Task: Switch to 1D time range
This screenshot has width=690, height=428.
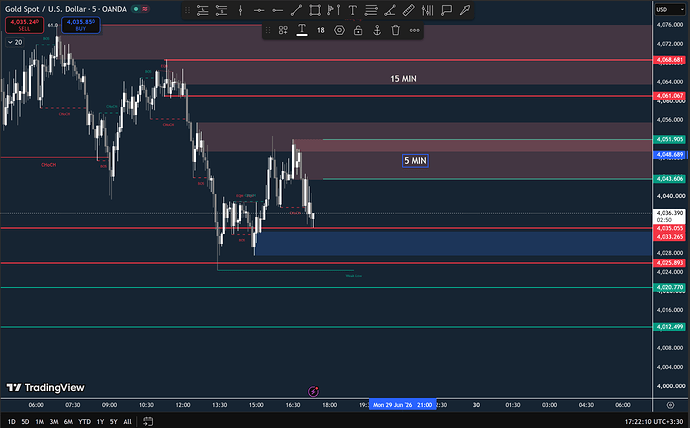Action: pyautogui.click(x=11, y=421)
